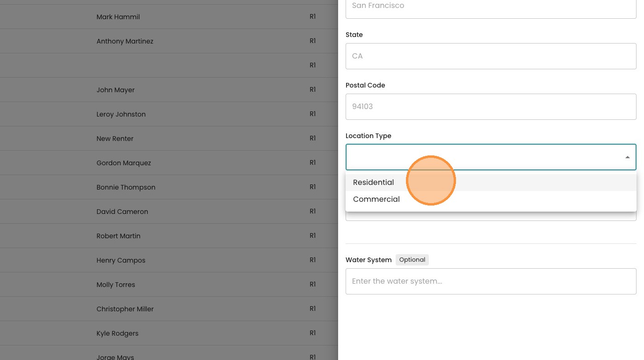Image resolution: width=644 pixels, height=360 pixels.
Task: Click the city field showing San Francisco
Action: coord(491,7)
